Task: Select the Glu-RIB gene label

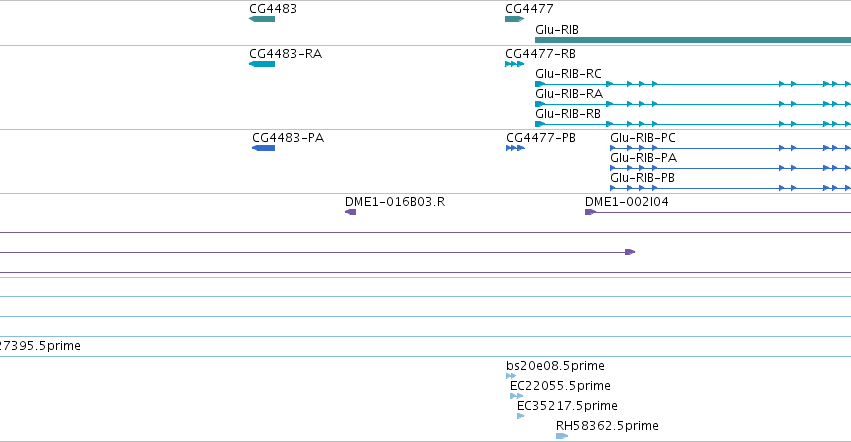Action: [557, 30]
